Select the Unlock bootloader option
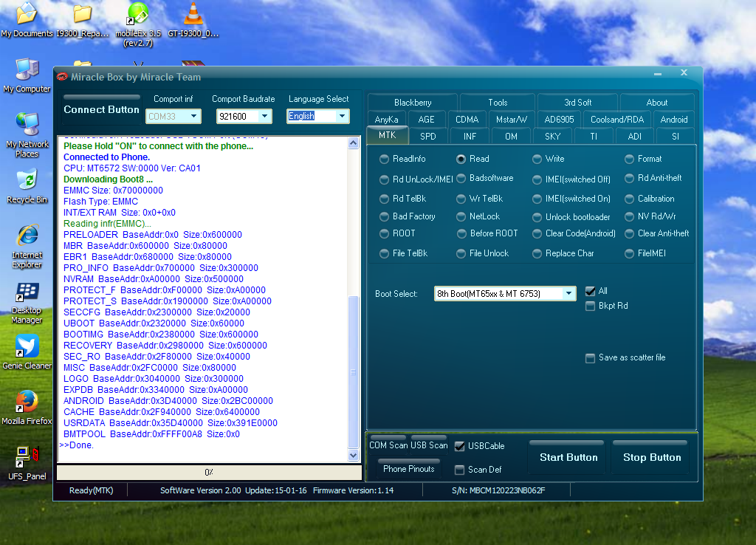The width and height of the screenshot is (756, 545). point(571,217)
